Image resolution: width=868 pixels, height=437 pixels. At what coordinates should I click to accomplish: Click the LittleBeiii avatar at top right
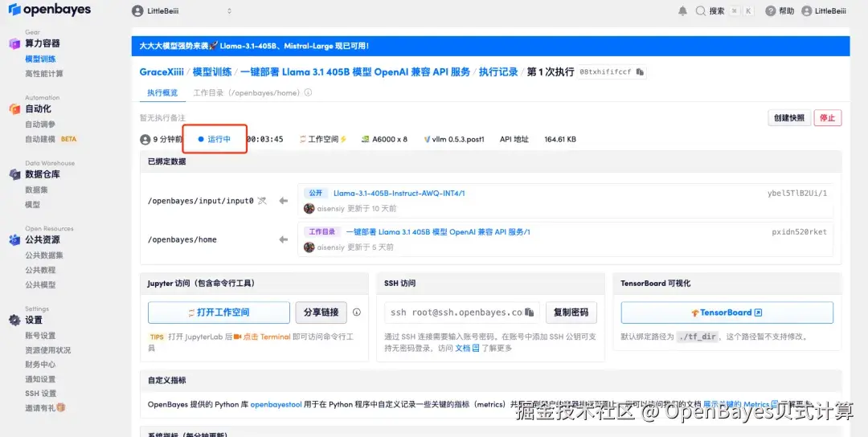coord(807,10)
